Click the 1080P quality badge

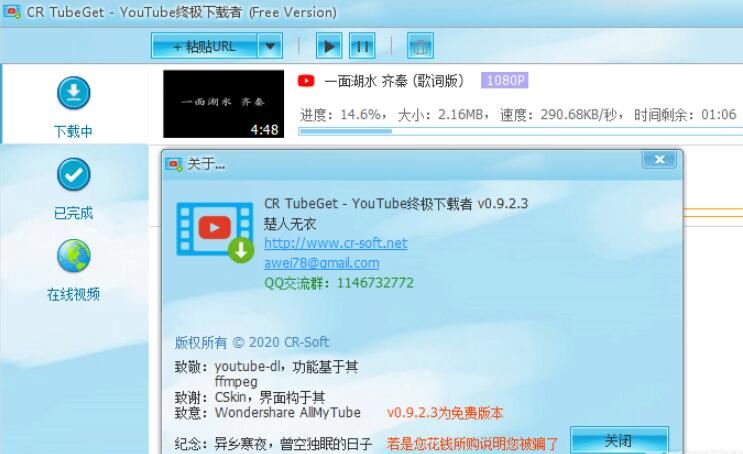click(x=504, y=80)
